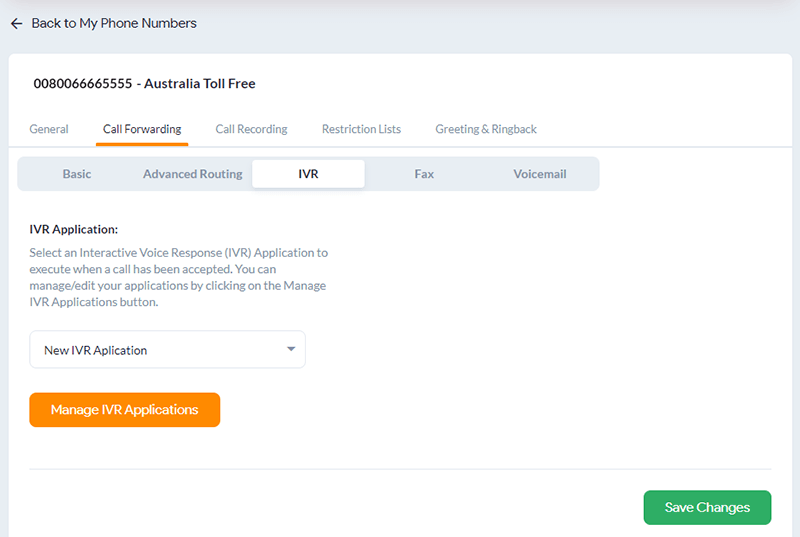Select the Basic forwarding option

tap(77, 174)
